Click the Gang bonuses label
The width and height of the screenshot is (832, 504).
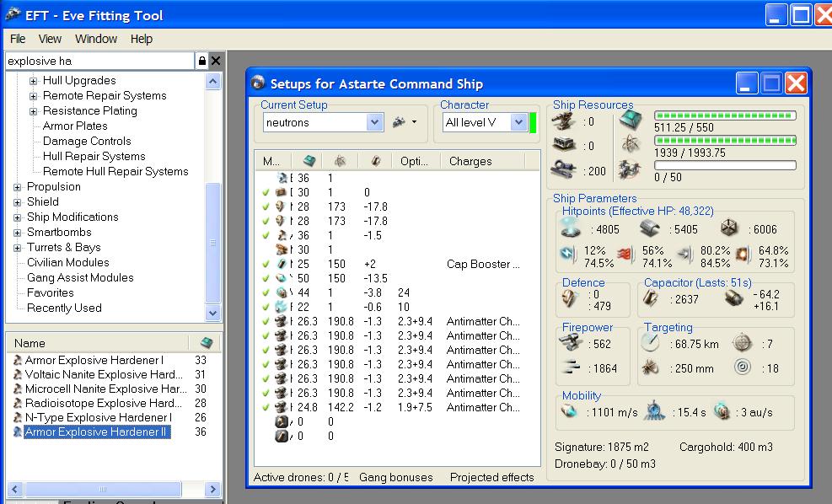(x=395, y=478)
